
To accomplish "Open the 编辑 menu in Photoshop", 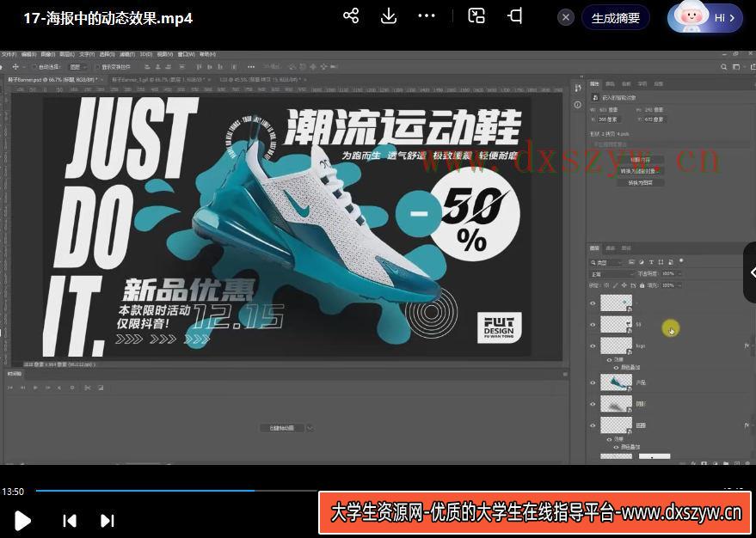I will (29, 54).
